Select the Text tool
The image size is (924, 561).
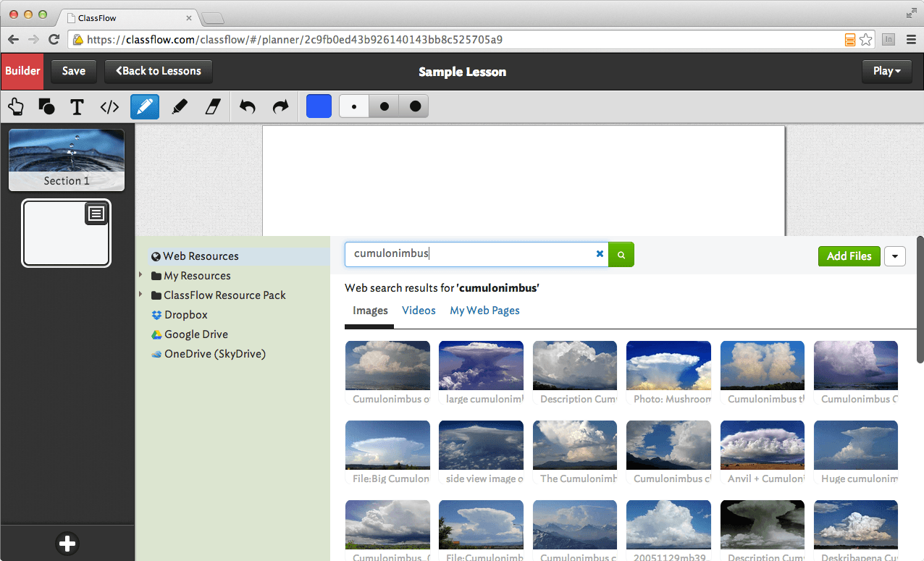point(77,107)
